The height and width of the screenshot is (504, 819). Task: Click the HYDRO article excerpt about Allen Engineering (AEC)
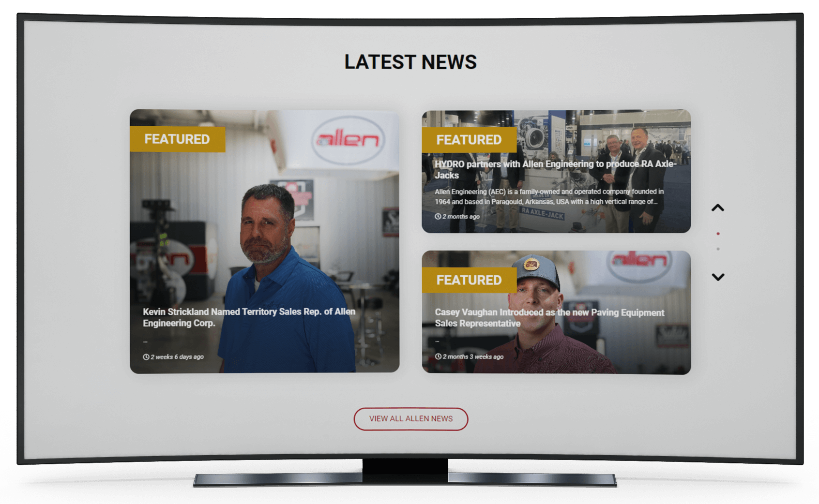[x=549, y=196]
